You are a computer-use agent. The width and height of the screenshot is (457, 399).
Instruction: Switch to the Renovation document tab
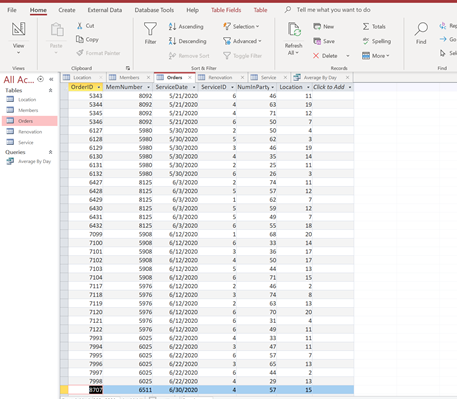pos(220,77)
